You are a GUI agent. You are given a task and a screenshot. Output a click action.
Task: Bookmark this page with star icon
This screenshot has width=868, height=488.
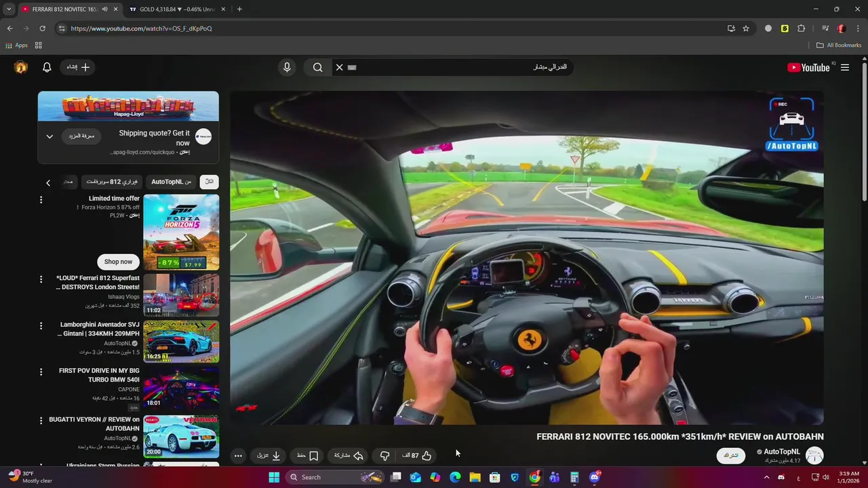[x=746, y=28]
